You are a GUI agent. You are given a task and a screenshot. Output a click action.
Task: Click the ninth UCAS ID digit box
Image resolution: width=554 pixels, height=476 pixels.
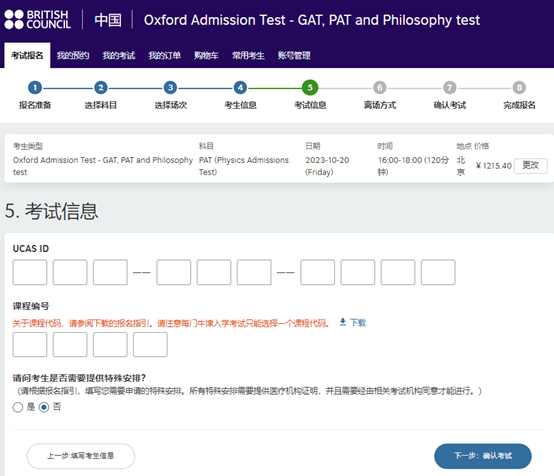click(398, 272)
